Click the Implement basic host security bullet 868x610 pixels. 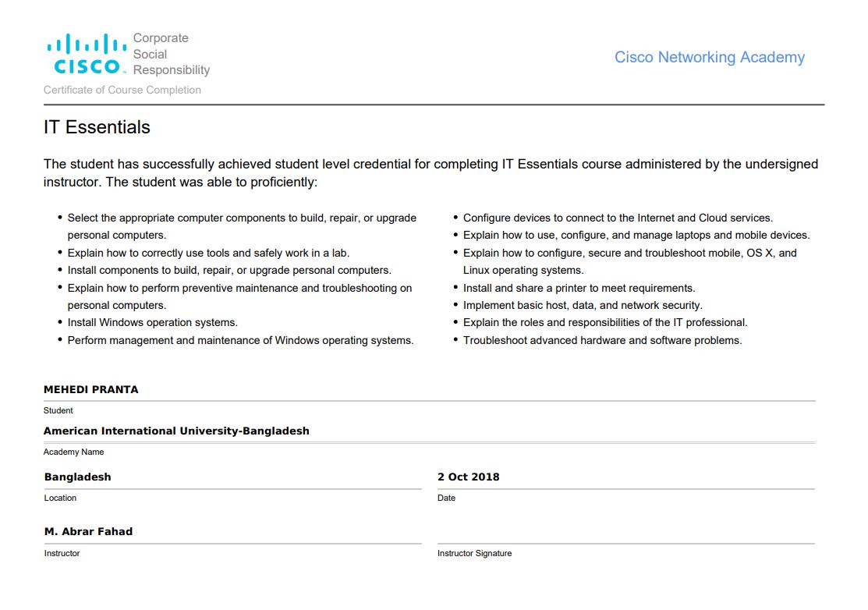(583, 305)
